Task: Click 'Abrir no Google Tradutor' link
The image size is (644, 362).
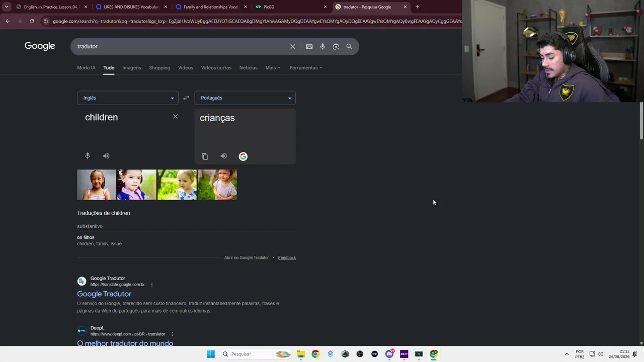Action: [247, 258]
